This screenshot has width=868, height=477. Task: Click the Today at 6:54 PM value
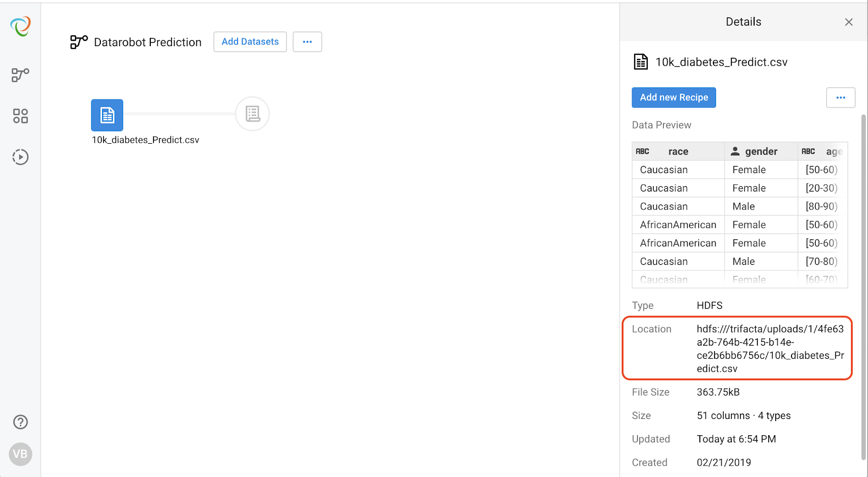(x=736, y=439)
